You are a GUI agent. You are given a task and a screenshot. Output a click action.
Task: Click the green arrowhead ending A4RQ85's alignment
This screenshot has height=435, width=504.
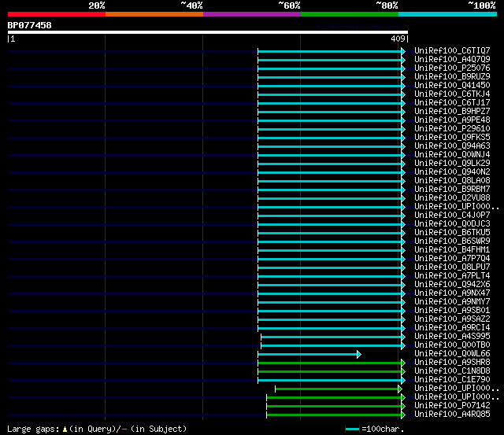point(403,415)
